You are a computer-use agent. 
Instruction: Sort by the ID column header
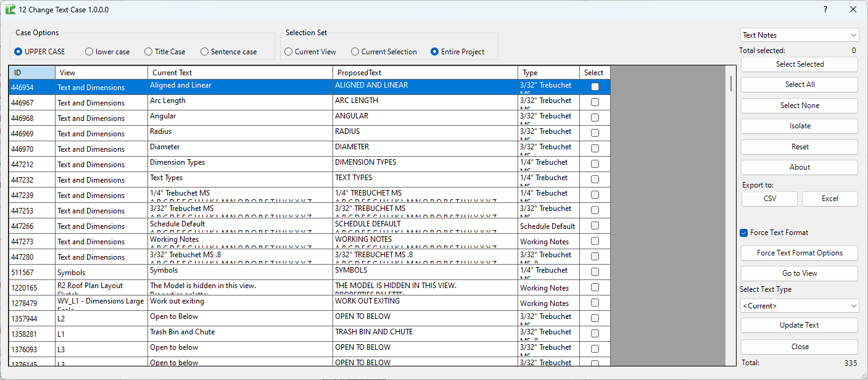pyautogui.click(x=32, y=73)
